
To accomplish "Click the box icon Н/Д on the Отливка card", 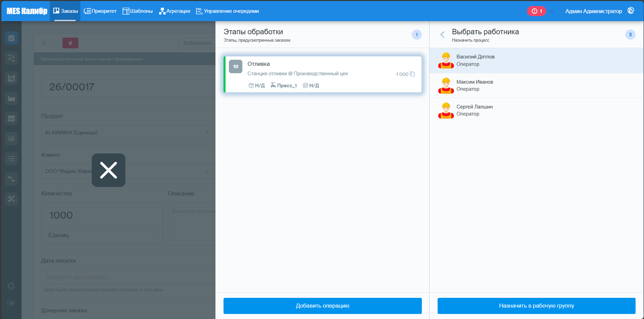I will (x=256, y=86).
